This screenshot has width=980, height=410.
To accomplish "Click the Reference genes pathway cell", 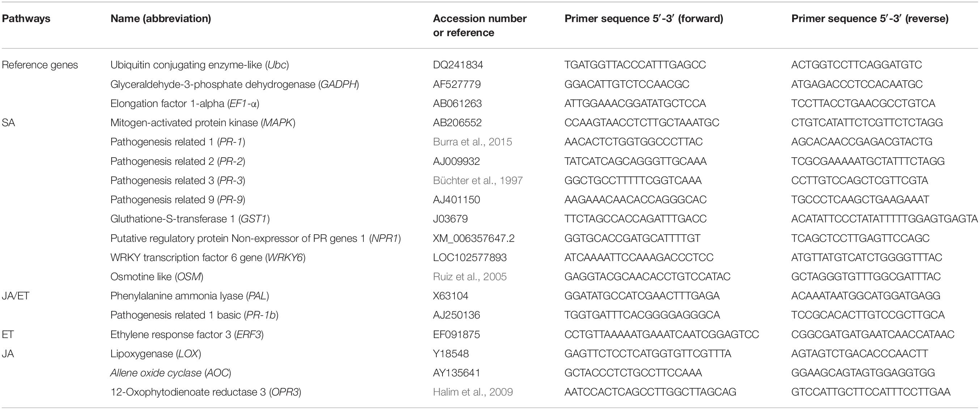I will point(40,65).
